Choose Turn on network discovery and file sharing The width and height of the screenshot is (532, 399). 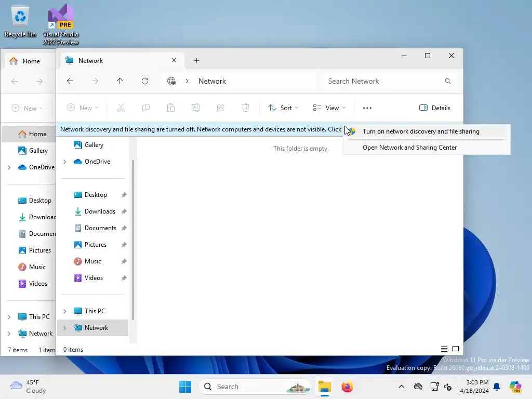click(427, 131)
